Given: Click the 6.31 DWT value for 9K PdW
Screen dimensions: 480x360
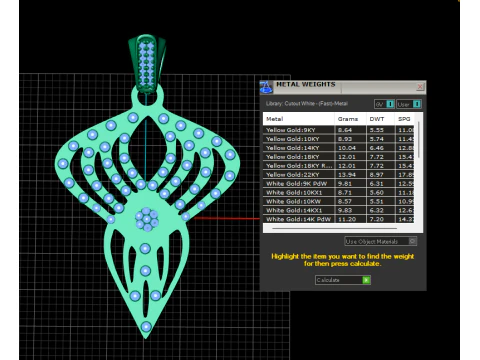Looking at the screenshot, I should [376, 184].
